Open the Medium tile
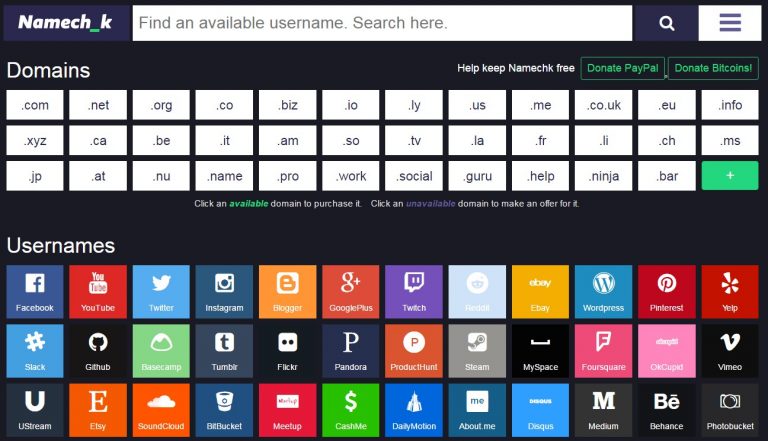 (603, 410)
